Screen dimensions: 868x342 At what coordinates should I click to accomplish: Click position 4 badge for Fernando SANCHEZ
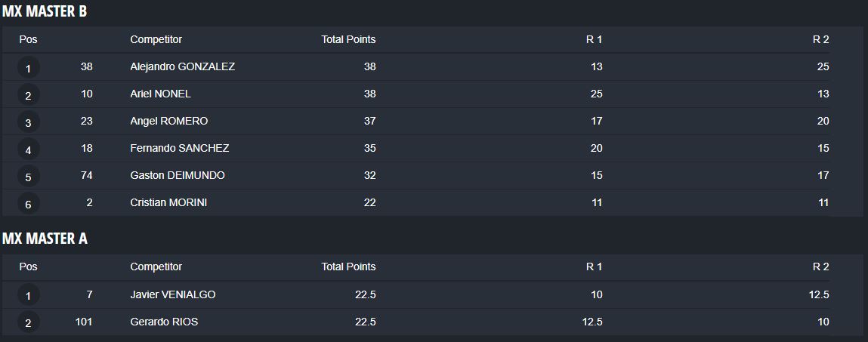point(28,150)
